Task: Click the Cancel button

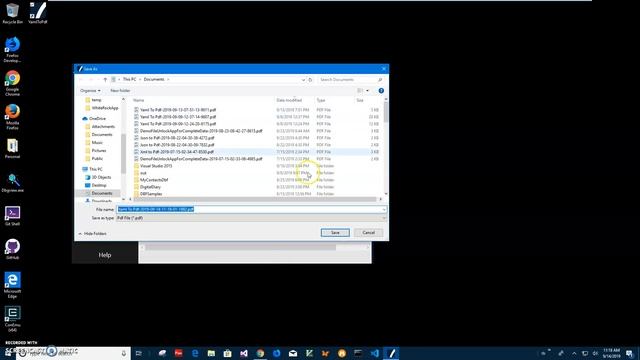Action: tap(369, 233)
